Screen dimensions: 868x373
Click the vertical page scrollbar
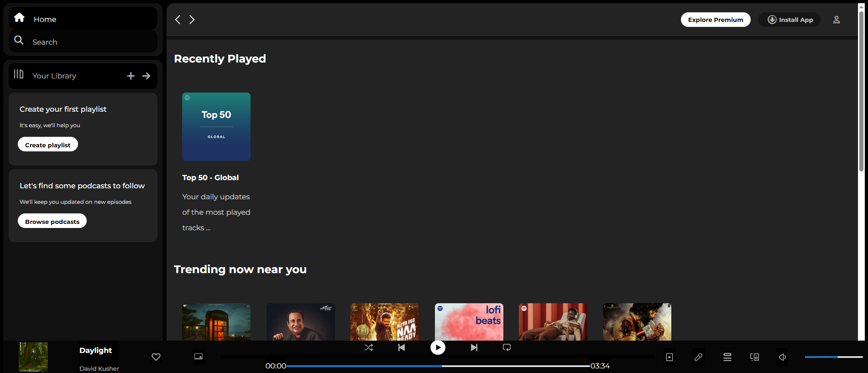coord(862,91)
